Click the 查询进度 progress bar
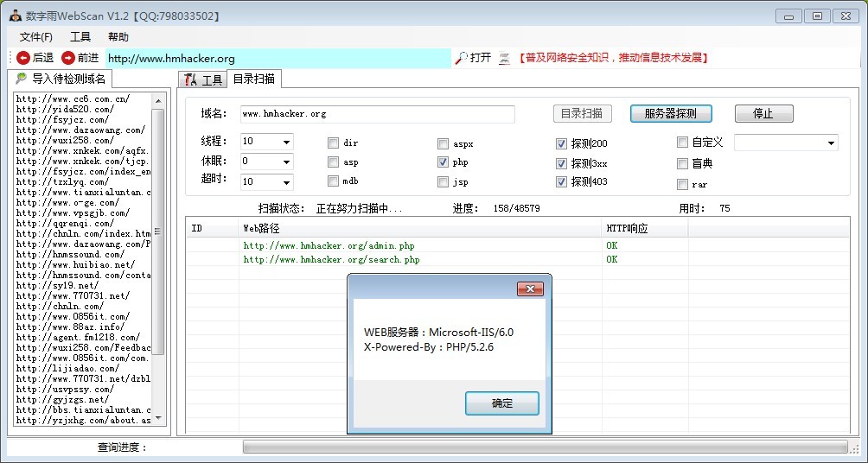Viewport: 868px width, 463px height. 546,447
